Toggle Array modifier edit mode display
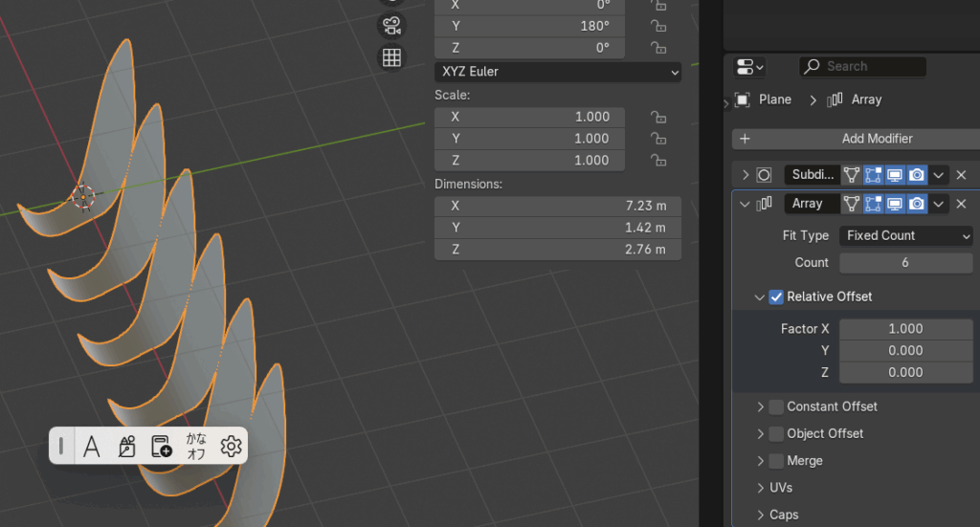 (873, 204)
